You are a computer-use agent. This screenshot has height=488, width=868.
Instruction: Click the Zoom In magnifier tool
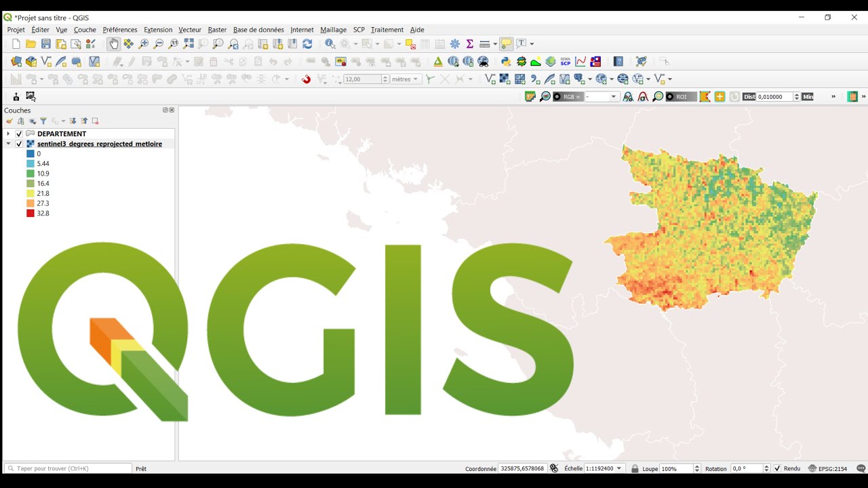coord(143,44)
